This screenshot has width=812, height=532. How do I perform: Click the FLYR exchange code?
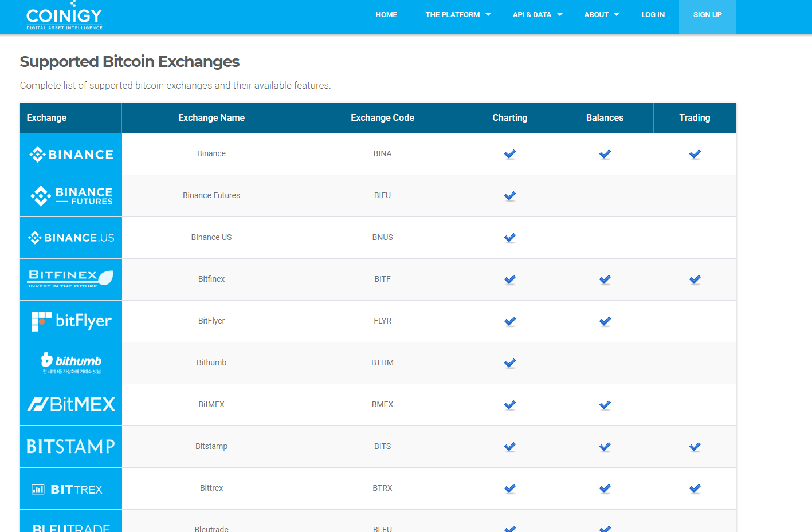pyautogui.click(x=383, y=321)
